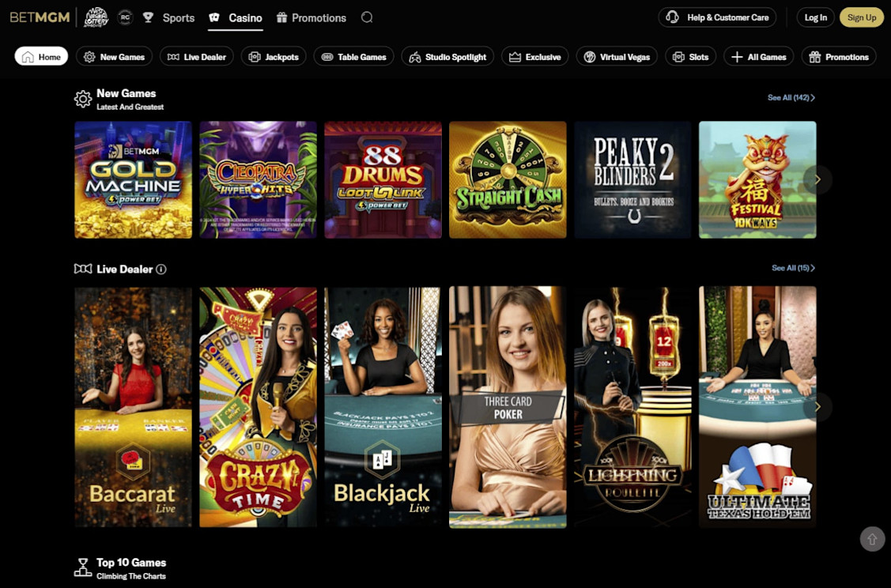Open the Studio Spotlight category

[x=447, y=56]
